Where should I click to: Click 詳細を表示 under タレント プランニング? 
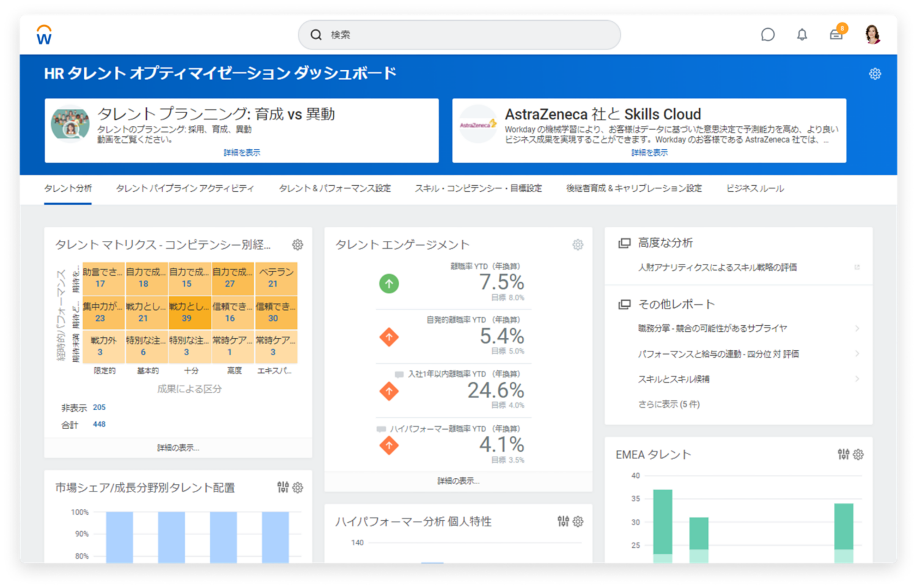pyautogui.click(x=242, y=153)
